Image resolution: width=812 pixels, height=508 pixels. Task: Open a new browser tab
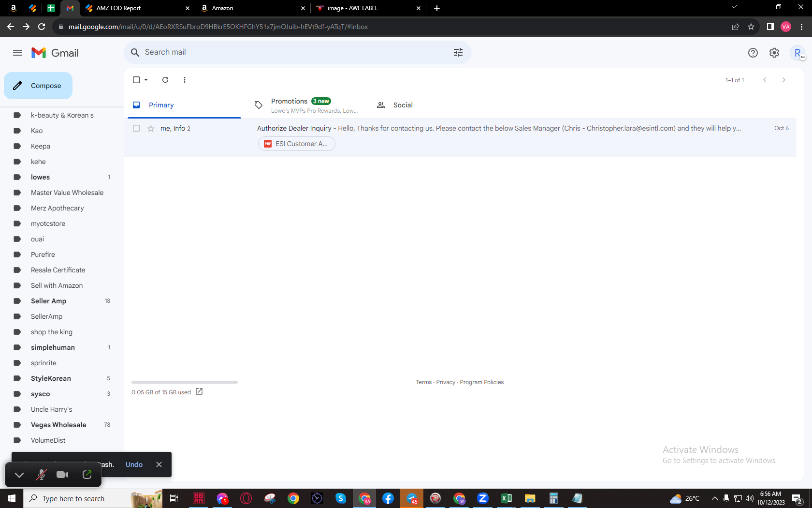[437, 8]
